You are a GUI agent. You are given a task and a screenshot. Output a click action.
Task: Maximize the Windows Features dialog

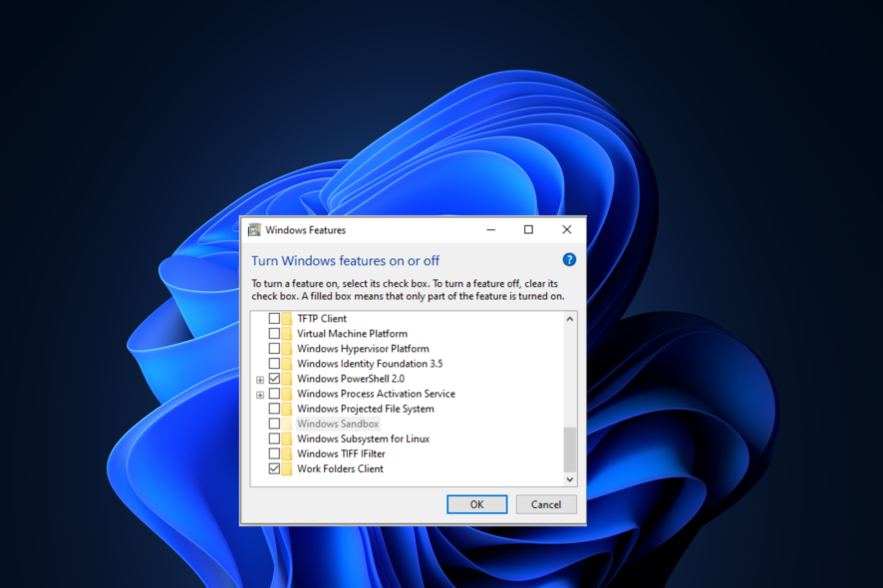click(x=528, y=230)
